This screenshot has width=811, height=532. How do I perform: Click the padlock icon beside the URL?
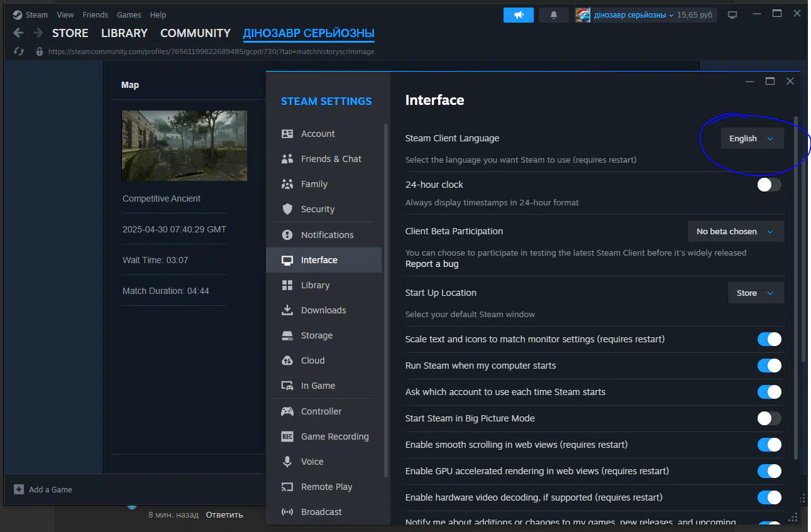point(40,52)
